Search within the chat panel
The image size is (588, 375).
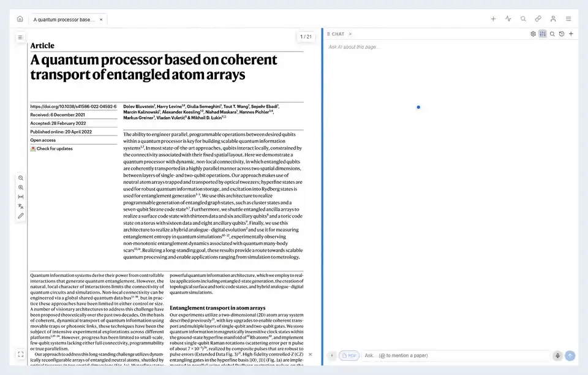(x=552, y=34)
